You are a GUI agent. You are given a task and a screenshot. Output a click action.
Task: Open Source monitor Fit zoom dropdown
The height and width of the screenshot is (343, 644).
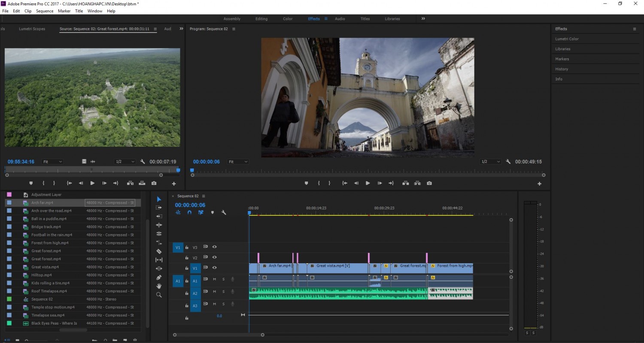52,162
